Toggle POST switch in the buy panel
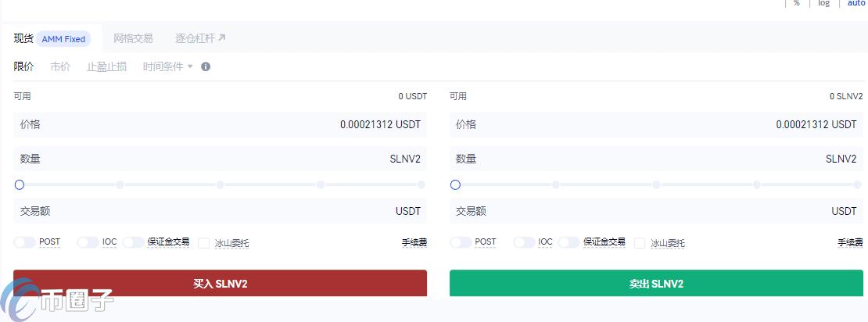 pyautogui.click(x=25, y=242)
